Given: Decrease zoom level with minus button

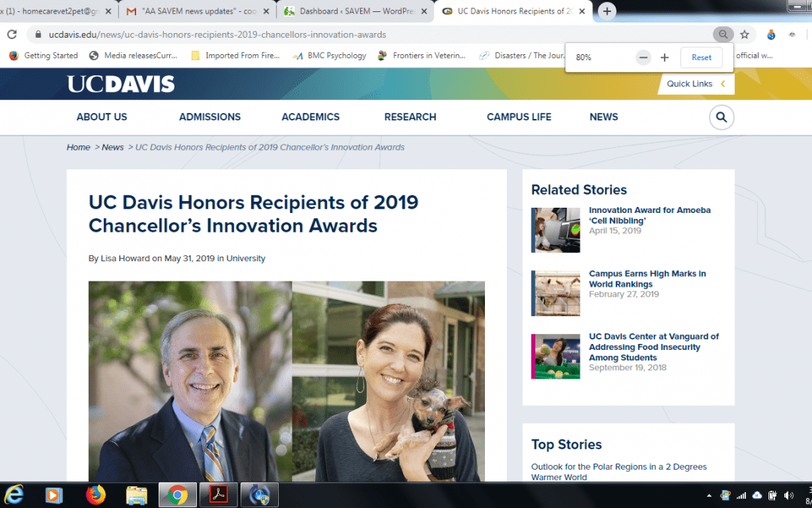Looking at the screenshot, I should tap(643, 58).
